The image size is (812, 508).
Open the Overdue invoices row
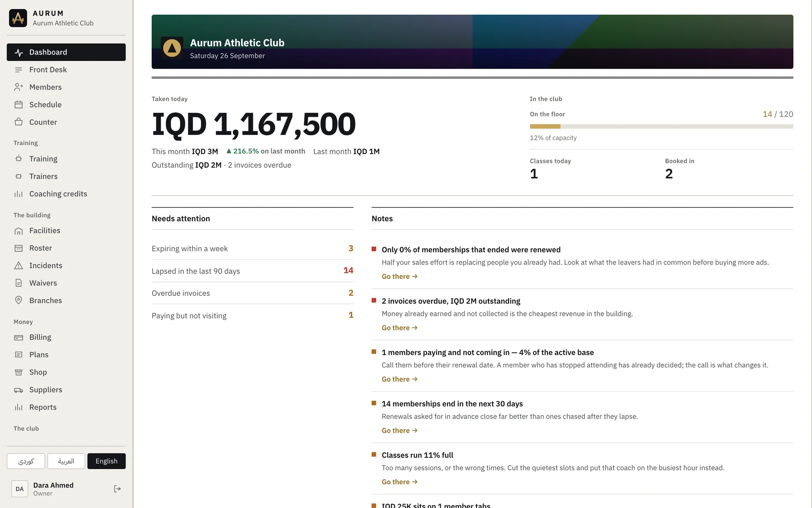pos(252,293)
